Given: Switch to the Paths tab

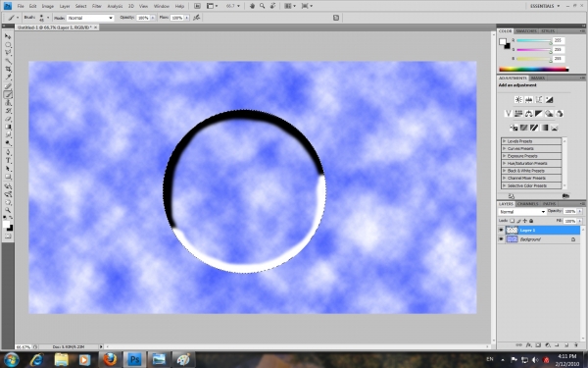Looking at the screenshot, I should click(550, 203).
